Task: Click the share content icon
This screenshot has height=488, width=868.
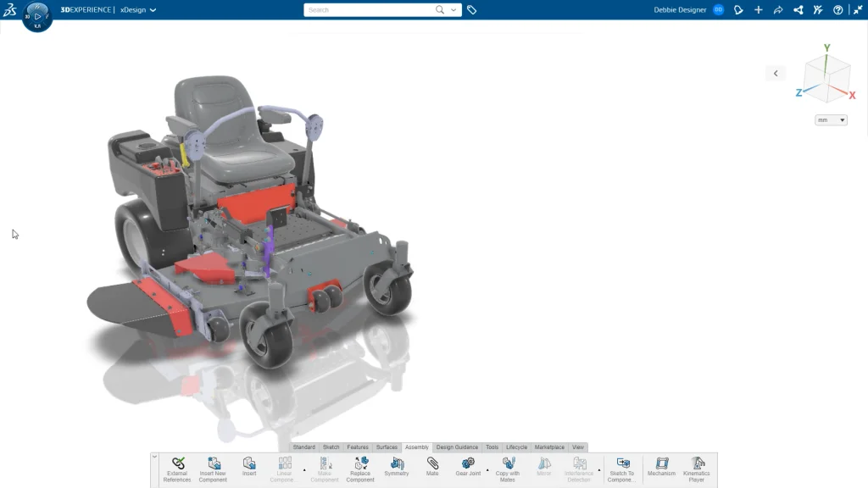Action: 797,9
